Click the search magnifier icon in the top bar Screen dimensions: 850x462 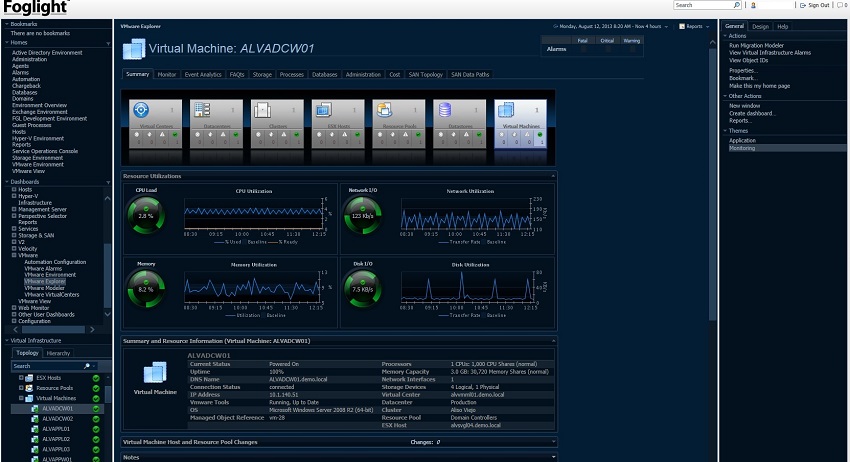tap(736, 5)
